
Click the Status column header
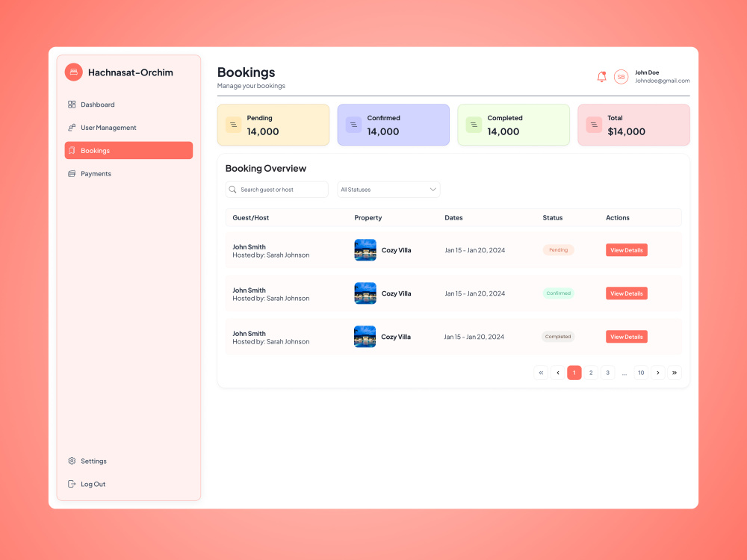[553, 217]
